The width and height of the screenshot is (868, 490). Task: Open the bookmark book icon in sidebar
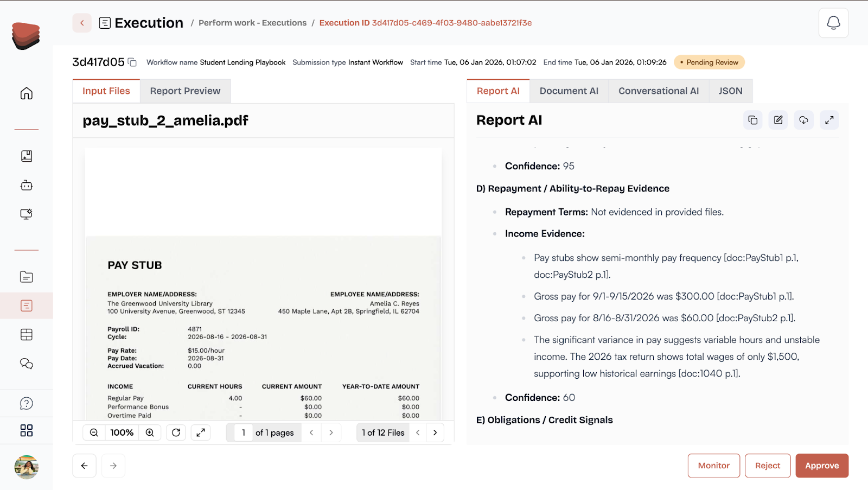26,156
